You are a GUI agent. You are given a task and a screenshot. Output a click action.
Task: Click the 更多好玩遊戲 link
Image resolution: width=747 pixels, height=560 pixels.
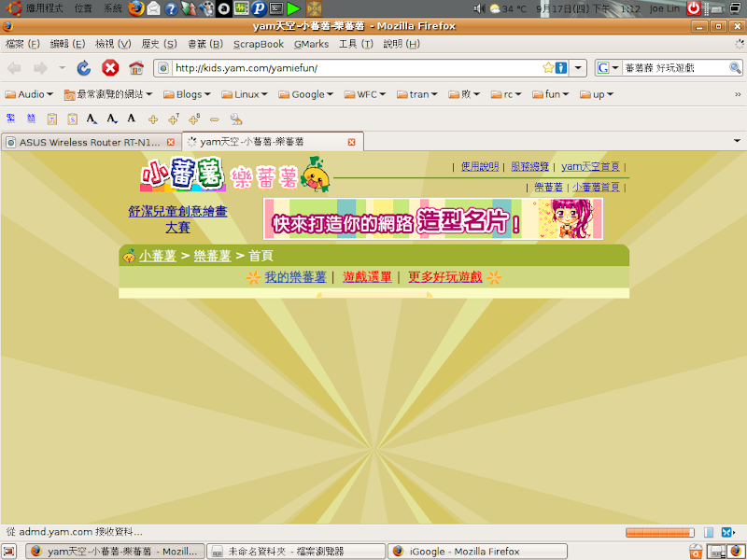445,276
